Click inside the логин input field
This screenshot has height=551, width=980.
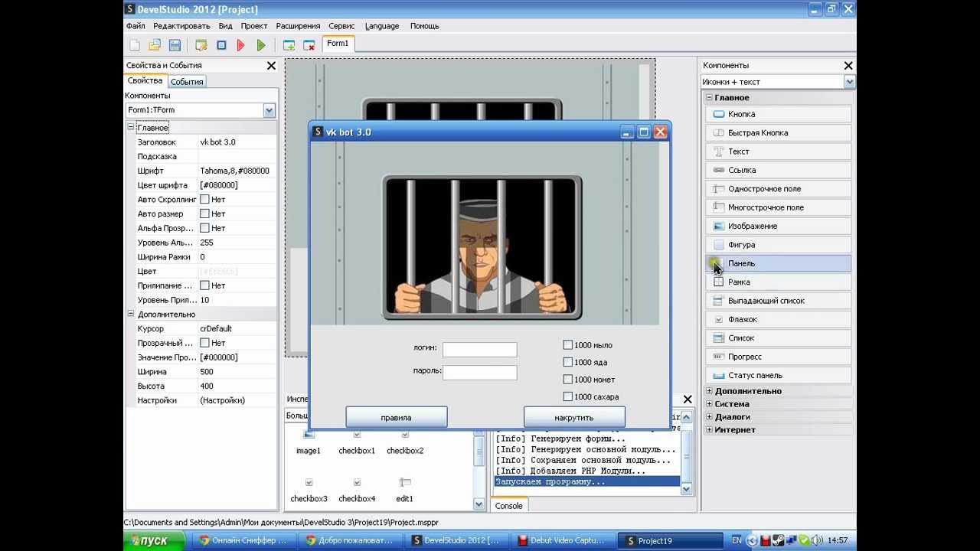(480, 350)
